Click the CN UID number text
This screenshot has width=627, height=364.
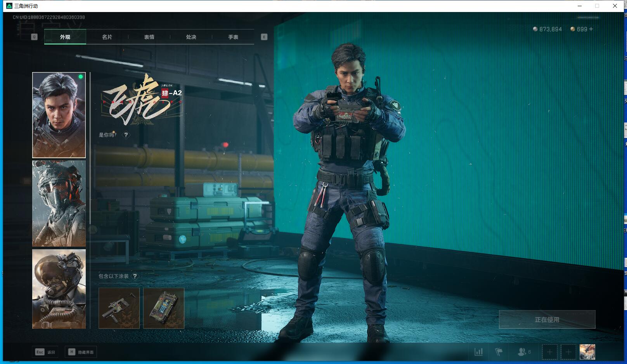pos(49,17)
